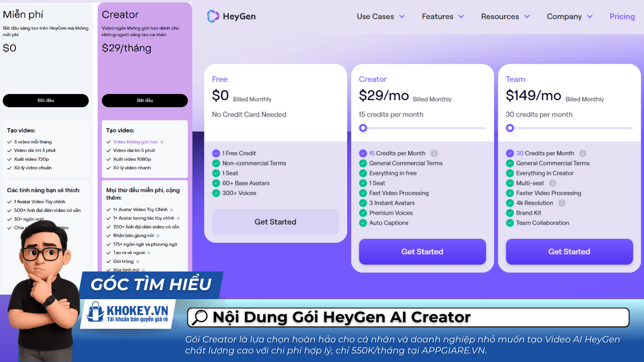Go to the Pricing tab
This screenshot has height=362, width=644.
[622, 17]
